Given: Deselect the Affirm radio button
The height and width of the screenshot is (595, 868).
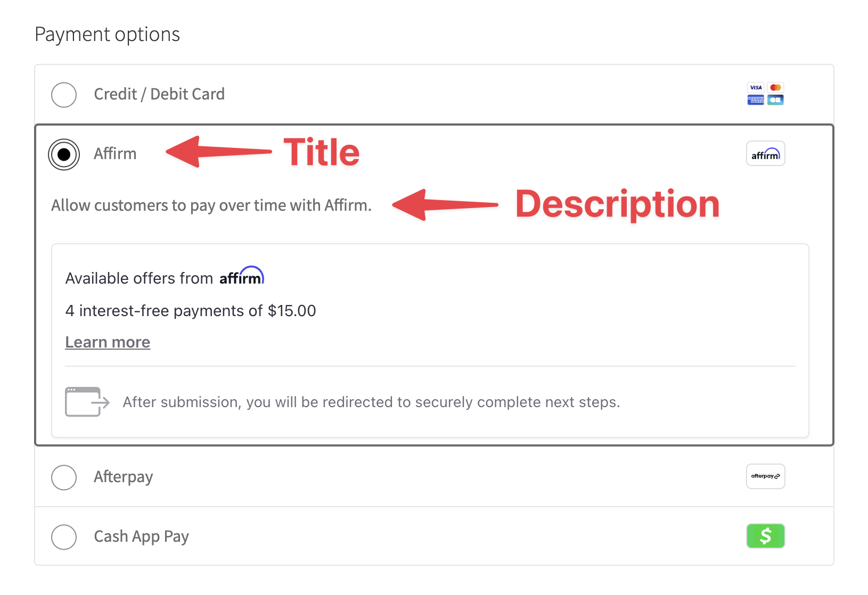Looking at the screenshot, I should tap(64, 155).
